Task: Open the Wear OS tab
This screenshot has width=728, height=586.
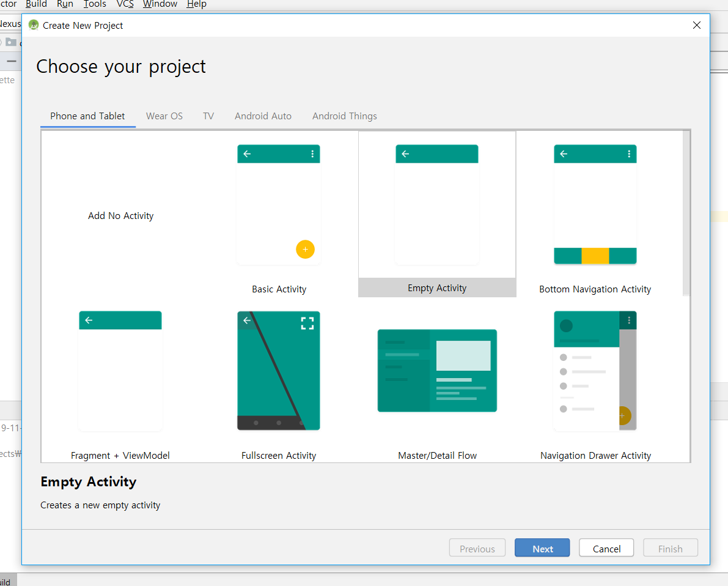Action: 164,116
